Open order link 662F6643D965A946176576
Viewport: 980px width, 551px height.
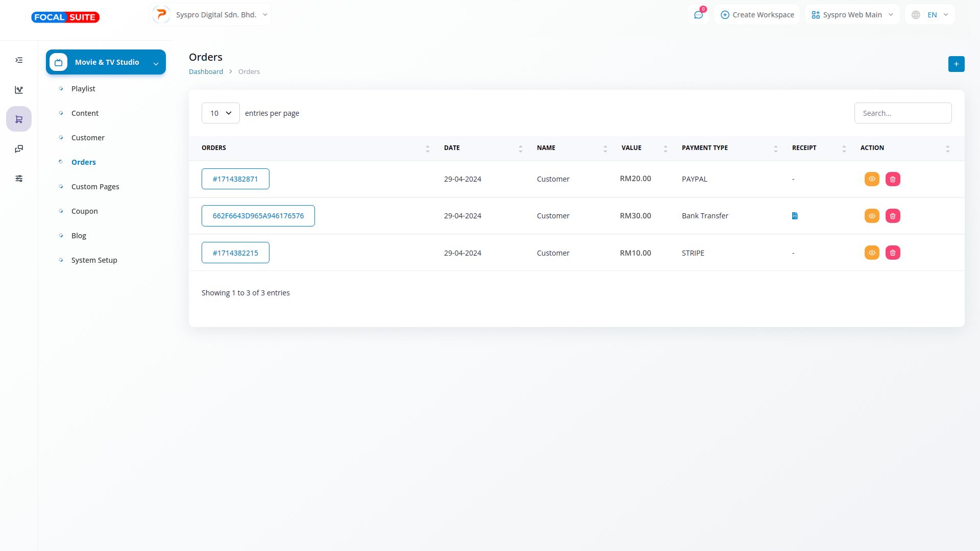tap(258, 216)
